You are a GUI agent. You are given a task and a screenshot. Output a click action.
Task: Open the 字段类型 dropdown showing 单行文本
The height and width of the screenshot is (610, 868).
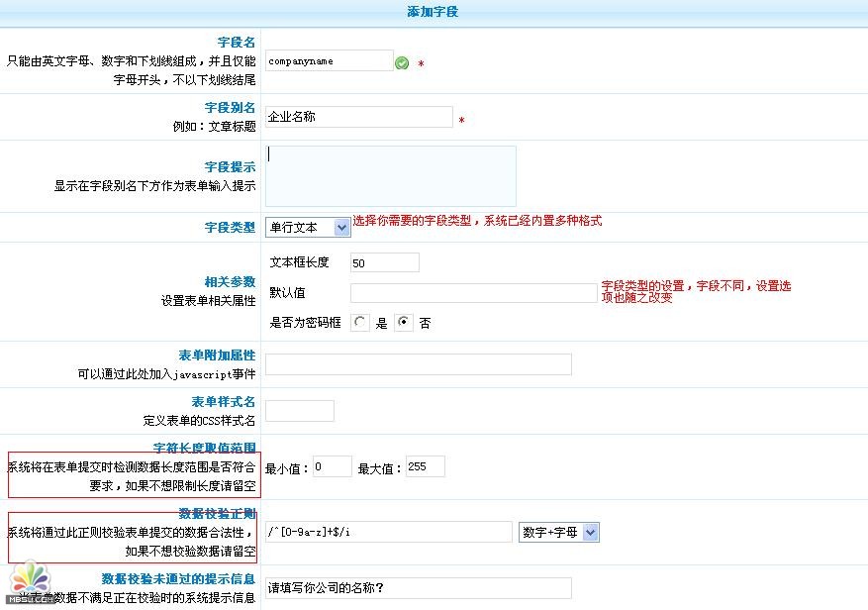(x=308, y=227)
